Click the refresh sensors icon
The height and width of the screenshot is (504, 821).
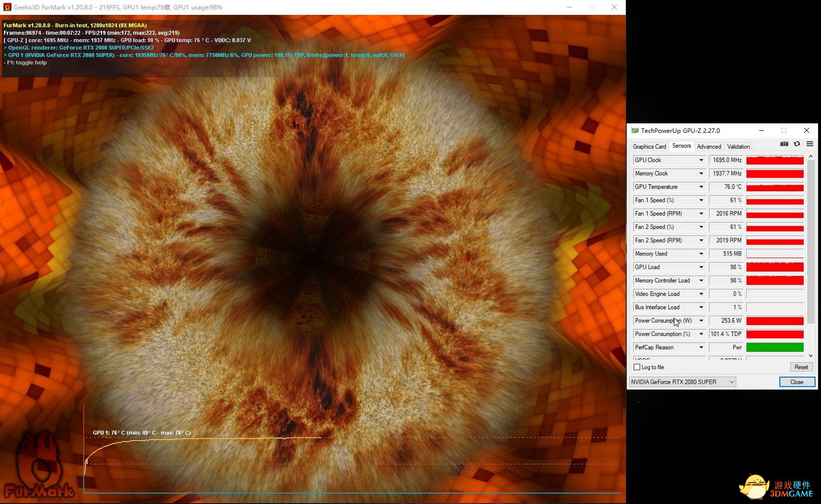[797, 144]
